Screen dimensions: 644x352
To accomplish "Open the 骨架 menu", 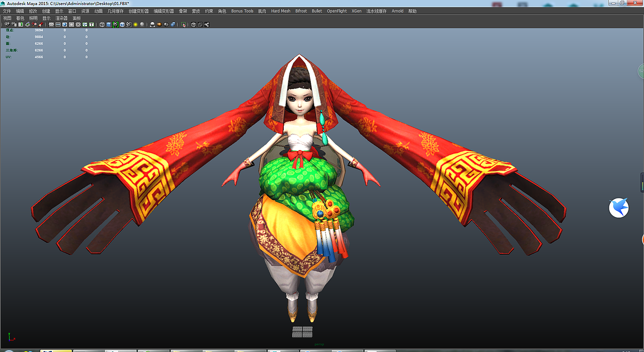I will 183,11.
